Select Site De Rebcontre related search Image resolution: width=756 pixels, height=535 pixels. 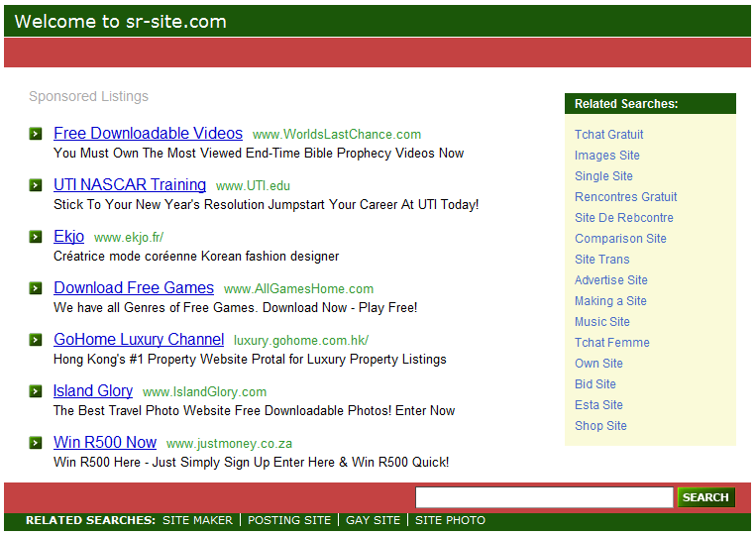coord(624,217)
